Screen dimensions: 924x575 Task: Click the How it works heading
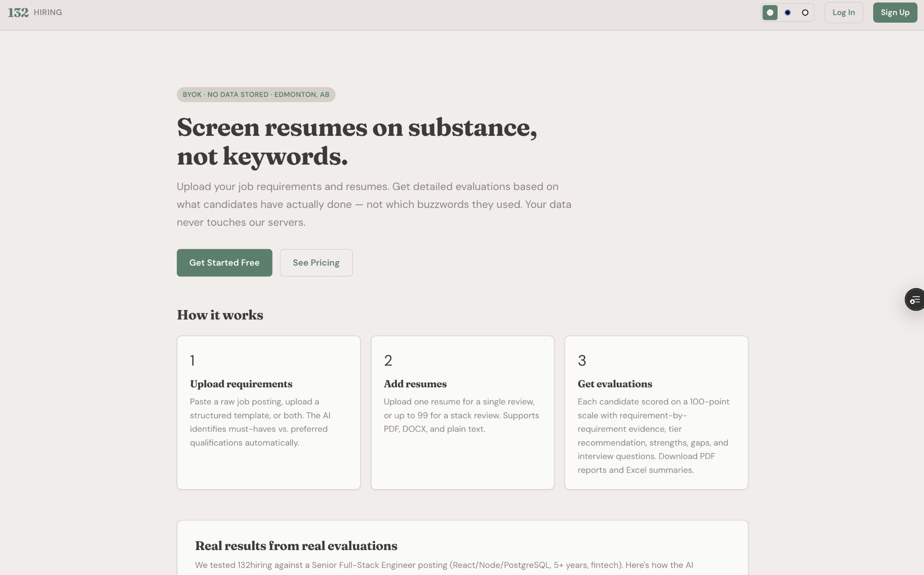219,315
